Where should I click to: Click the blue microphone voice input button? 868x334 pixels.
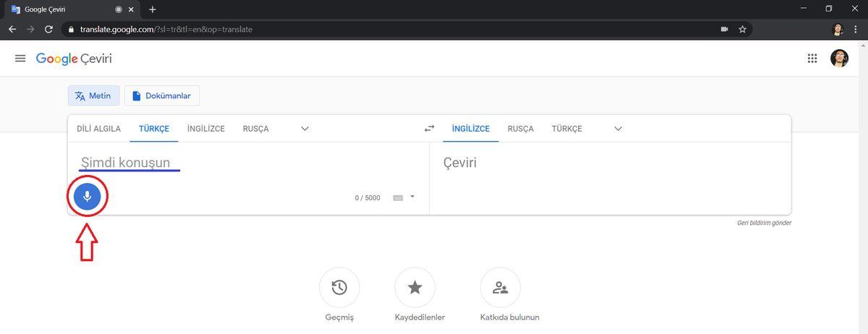point(87,196)
